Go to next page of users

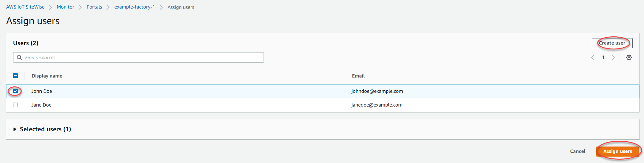point(613,57)
